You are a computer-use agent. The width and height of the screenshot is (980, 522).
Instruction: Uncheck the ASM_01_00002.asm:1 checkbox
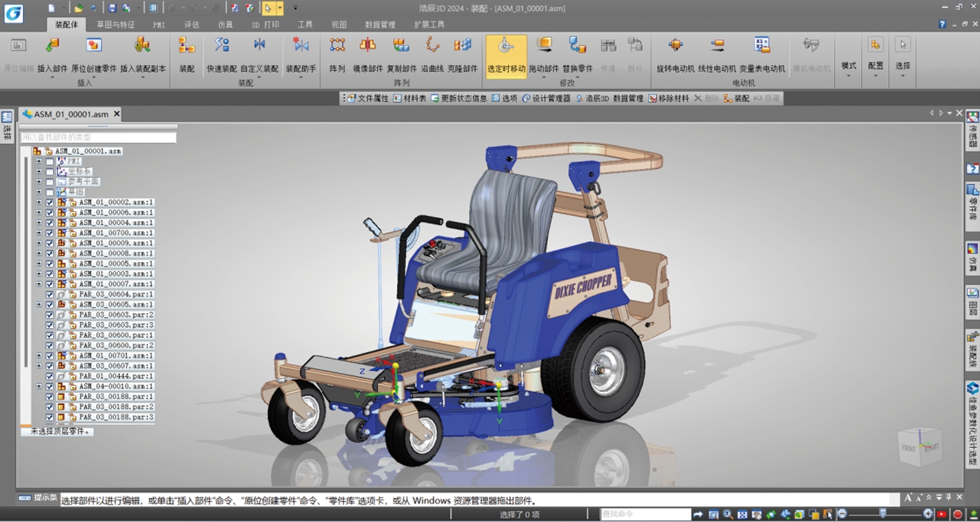[49, 202]
